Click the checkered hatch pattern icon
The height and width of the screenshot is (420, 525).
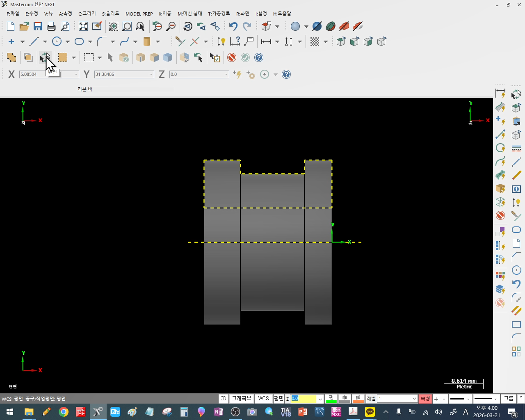point(315,41)
